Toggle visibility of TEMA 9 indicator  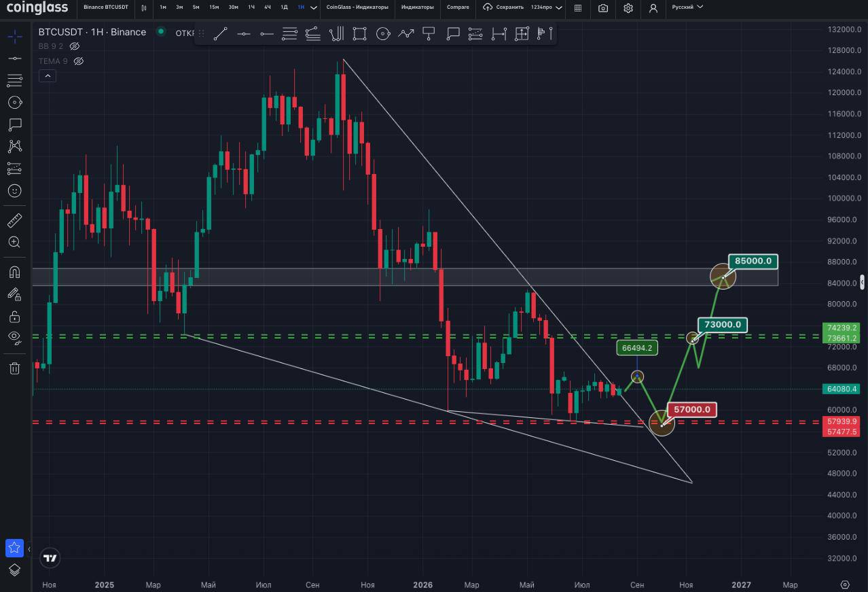78,61
